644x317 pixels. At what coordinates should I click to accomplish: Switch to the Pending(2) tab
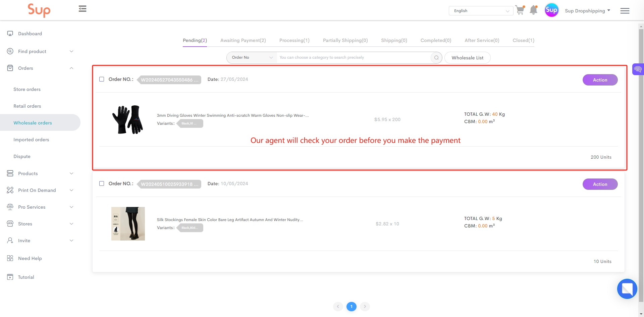point(195,41)
